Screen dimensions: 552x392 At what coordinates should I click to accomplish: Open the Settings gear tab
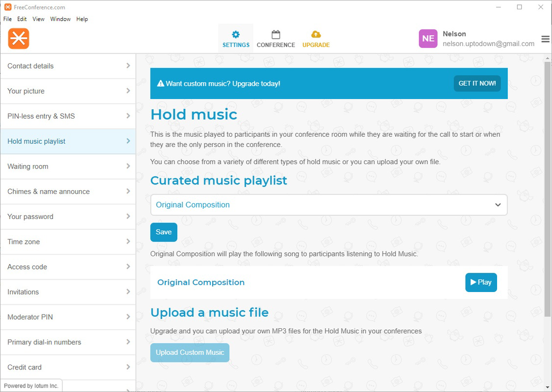tap(236, 39)
